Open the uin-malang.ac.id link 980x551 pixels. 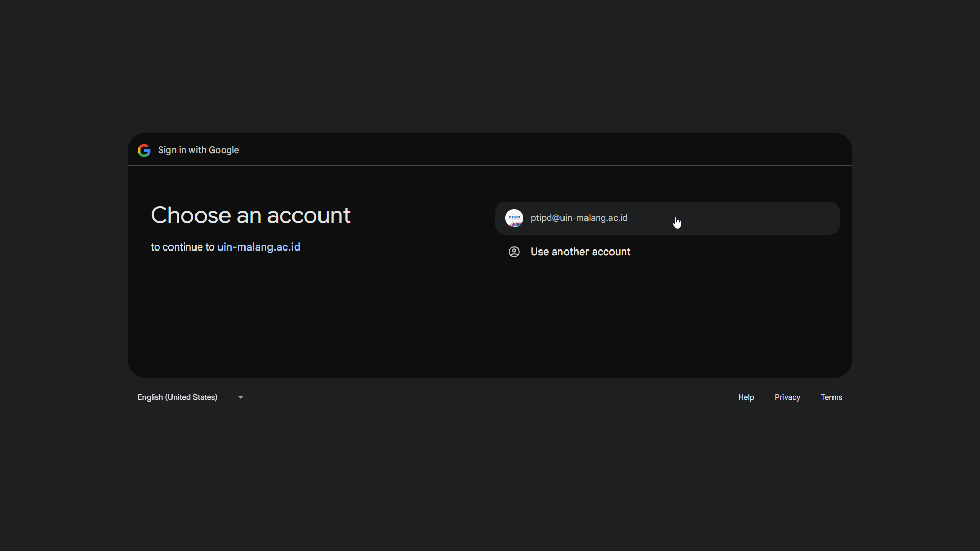pyautogui.click(x=258, y=247)
